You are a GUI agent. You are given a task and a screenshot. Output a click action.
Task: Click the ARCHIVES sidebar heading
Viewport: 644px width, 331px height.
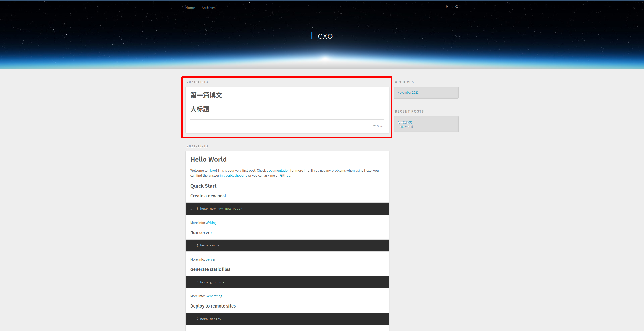[x=404, y=82]
